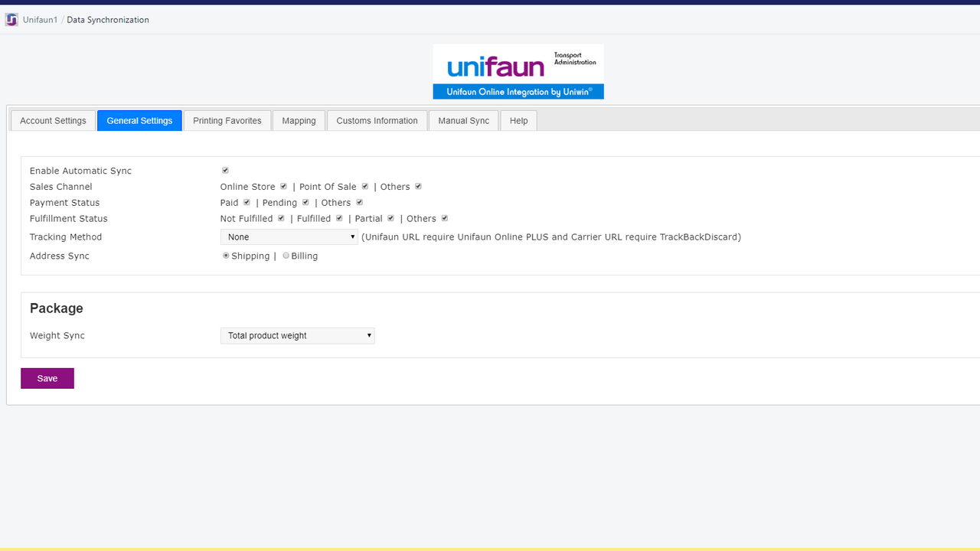Screen dimensions: 980x551
Task: Click the Weight Sync label
Action: coord(57,336)
